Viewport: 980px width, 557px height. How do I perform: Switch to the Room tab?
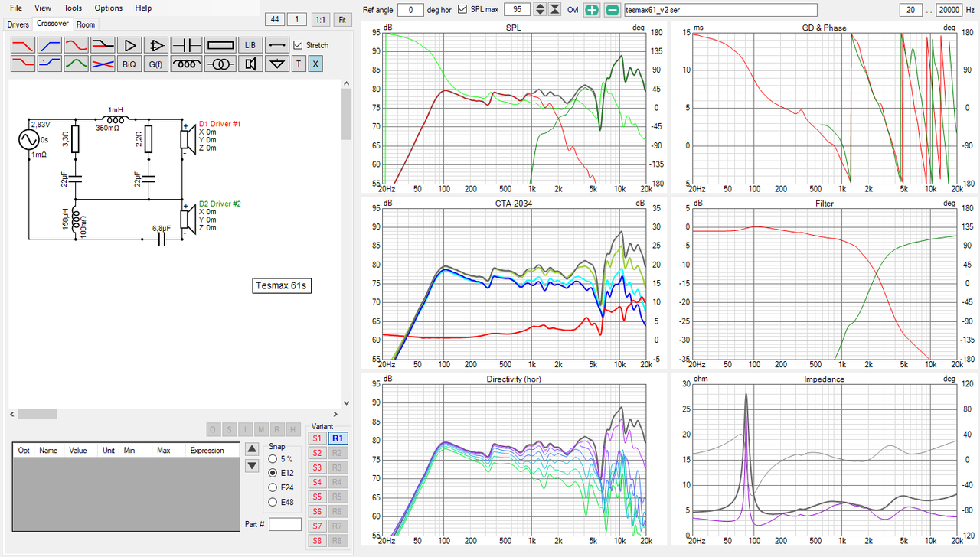click(x=86, y=24)
